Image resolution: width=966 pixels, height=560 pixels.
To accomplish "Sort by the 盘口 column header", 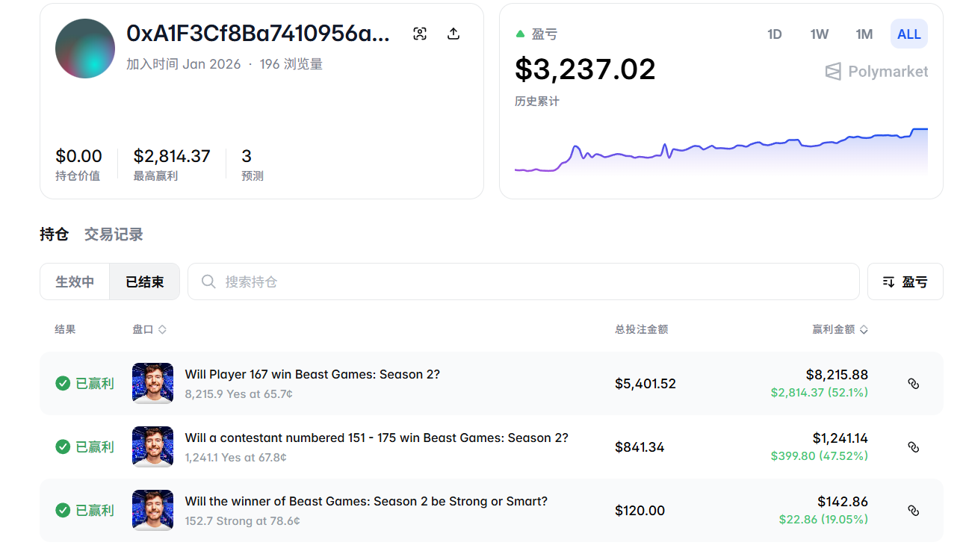I will coord(149,329).
